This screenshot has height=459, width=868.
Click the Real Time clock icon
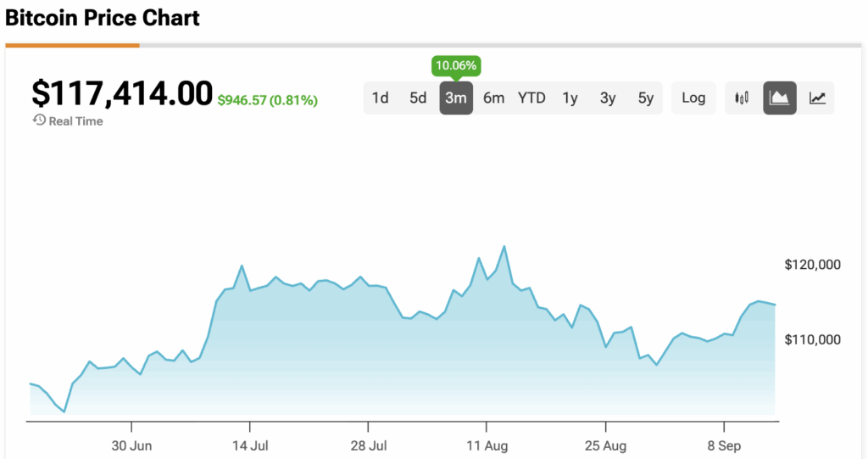point(39,120)
